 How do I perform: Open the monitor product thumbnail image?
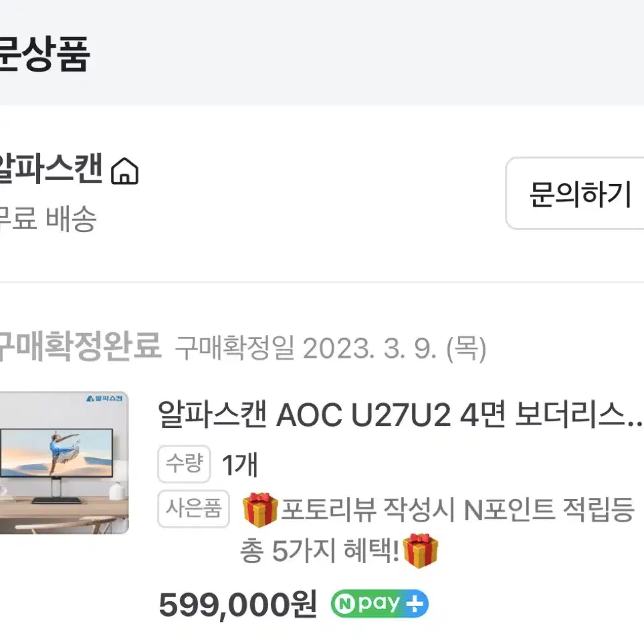(64, 463)
